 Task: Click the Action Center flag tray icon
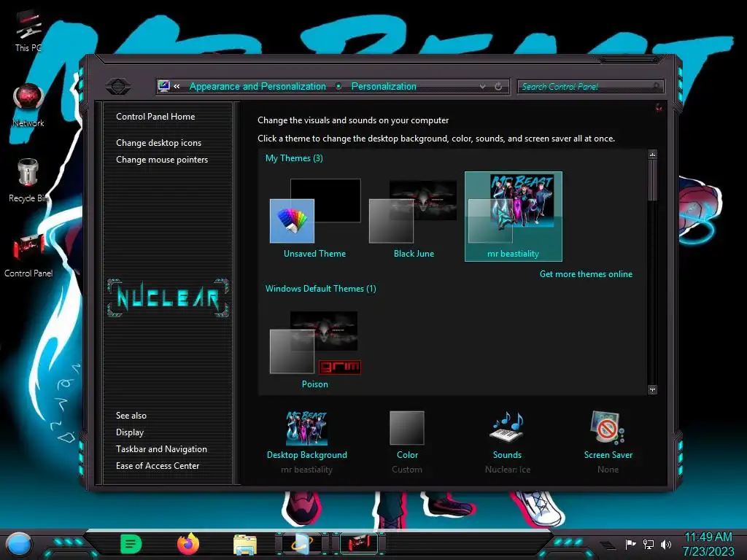(x=630, y=544)
